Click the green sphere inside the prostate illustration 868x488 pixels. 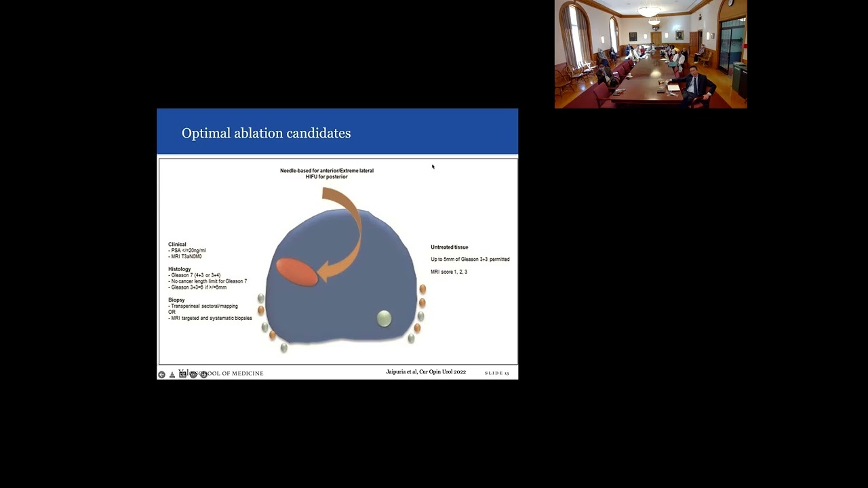(x=384, y=319)
